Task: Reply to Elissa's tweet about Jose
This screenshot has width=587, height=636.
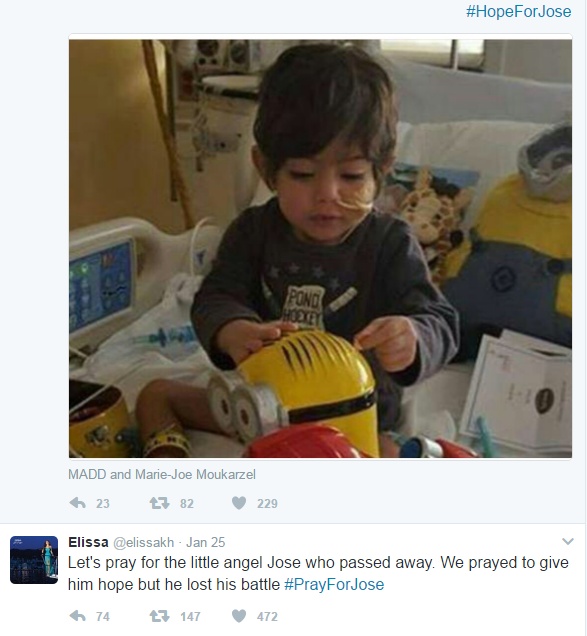Action: (x=77, y=617)
